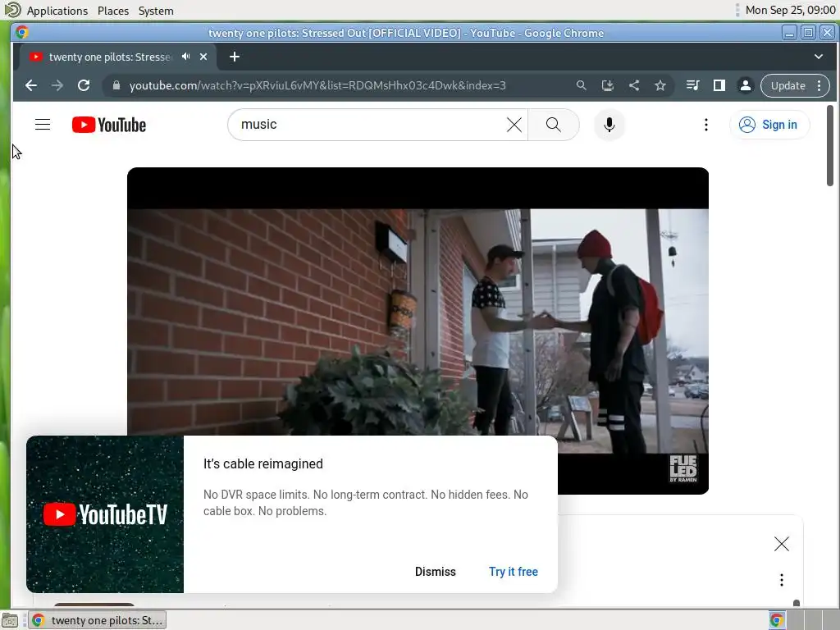Image resolution: width=840 pixels, height=630 pixels.
Task: Open YouTube settings three-dot menu
Action: click(x=706, y=125)
